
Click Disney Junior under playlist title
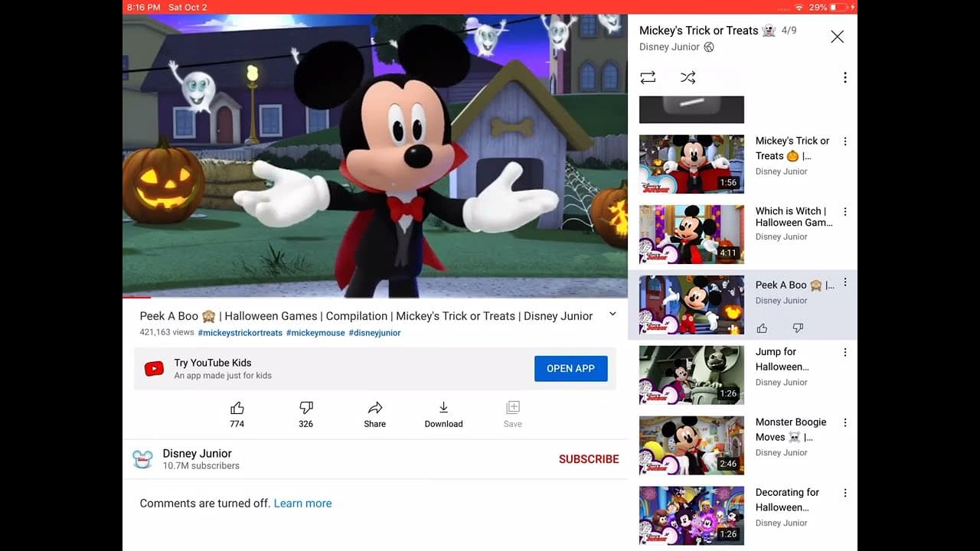(x=669, y=47)
